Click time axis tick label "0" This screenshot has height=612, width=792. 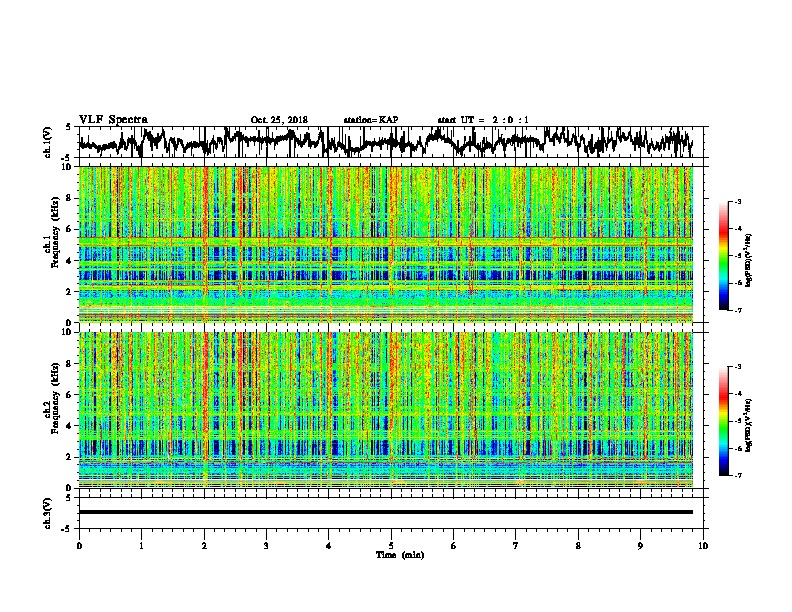pyautogui.click(x=79, y=546)
